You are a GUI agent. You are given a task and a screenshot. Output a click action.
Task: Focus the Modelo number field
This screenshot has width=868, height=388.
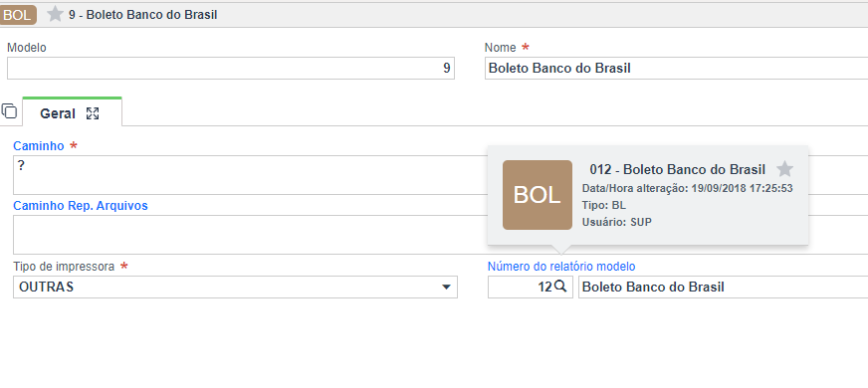pyautogui.click(x=231, y=69)
